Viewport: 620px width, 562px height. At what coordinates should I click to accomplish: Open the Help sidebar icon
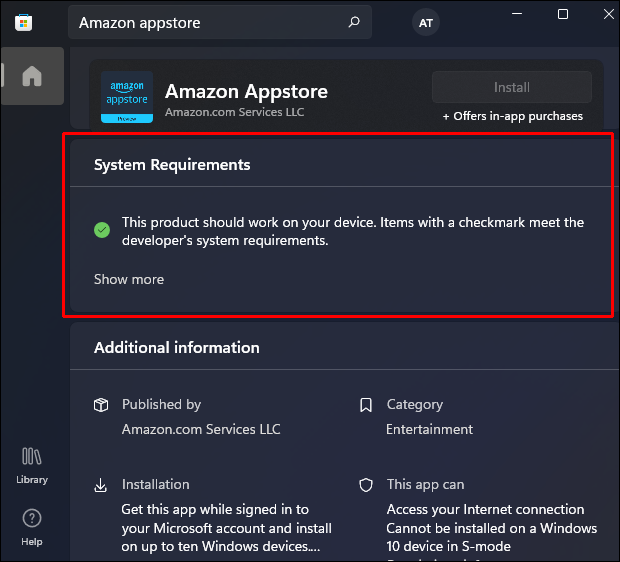tap(32, 528)
